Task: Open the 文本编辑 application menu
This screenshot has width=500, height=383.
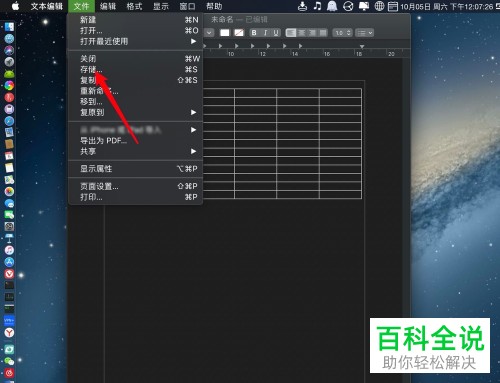Action: pos(47,6)
